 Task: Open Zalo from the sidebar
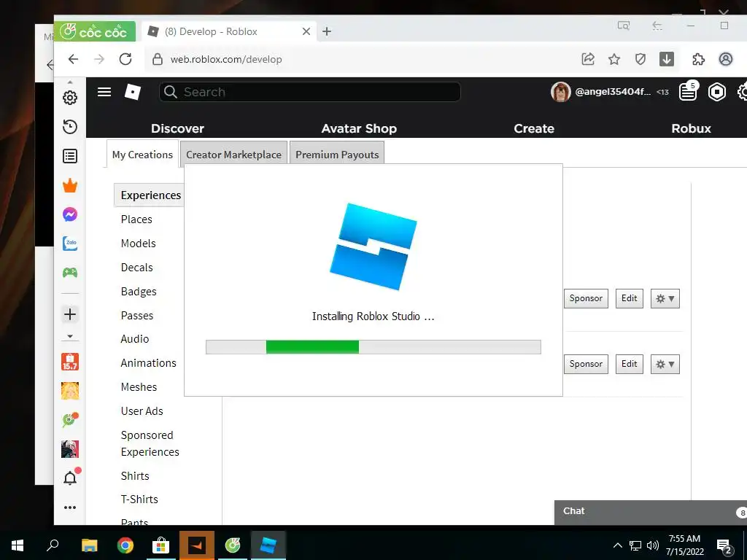(x=70, y=244)
